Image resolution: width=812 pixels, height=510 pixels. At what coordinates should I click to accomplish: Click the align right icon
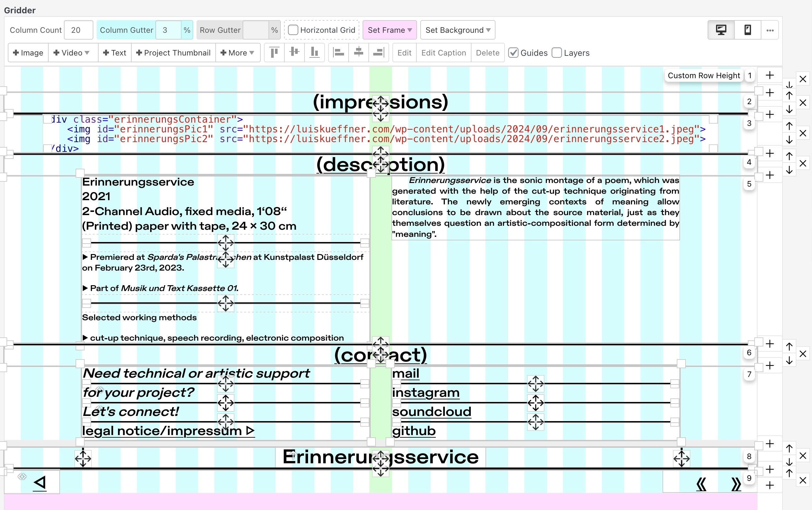378,53
